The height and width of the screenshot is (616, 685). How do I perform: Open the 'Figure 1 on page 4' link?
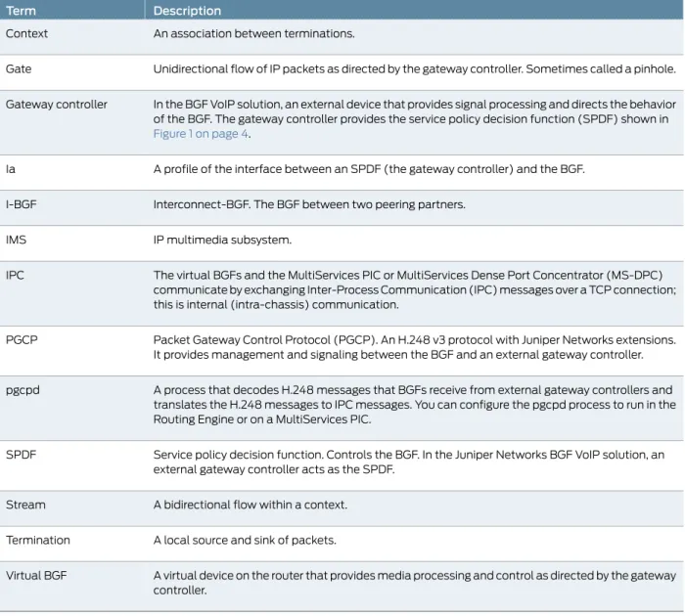pos(201,134)
